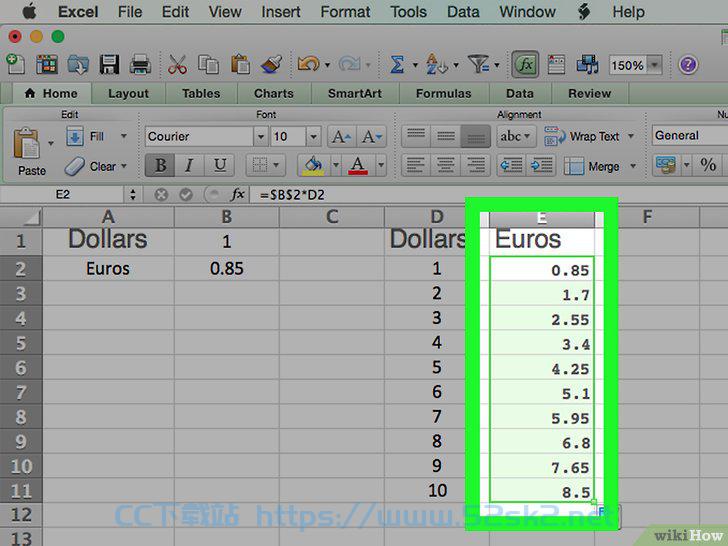Click the purple Help question icon
The image size is (728, 546).
[x=688, y=65]
